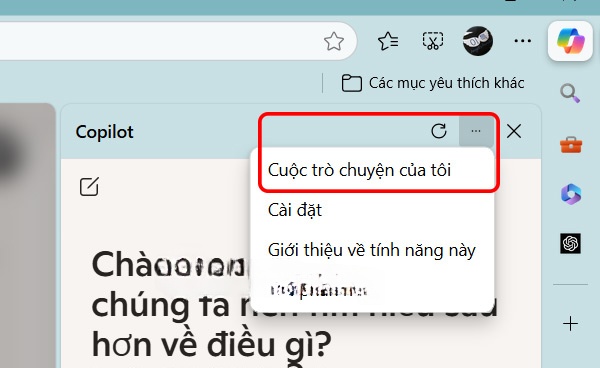Open the Microsoft 365 sidebar icon
The width and height of the screenshot is (600, 368).
coord(571,194)
